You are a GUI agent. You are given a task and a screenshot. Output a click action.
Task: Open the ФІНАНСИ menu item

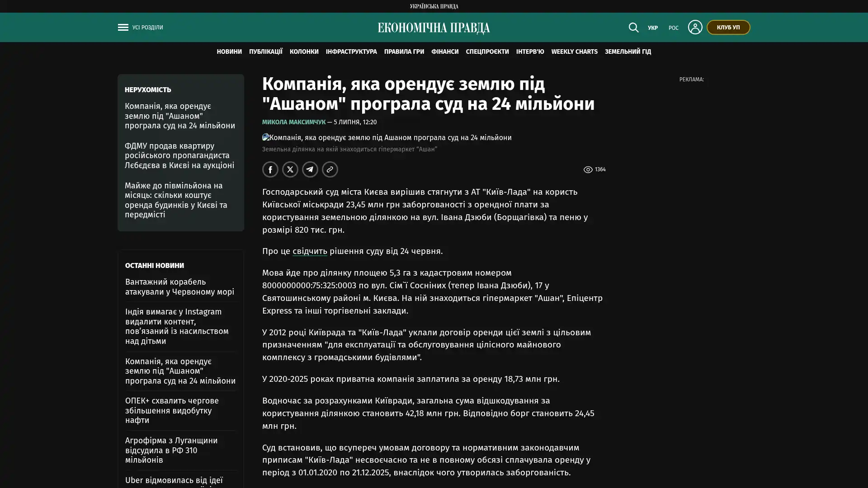tap(445, 52)
